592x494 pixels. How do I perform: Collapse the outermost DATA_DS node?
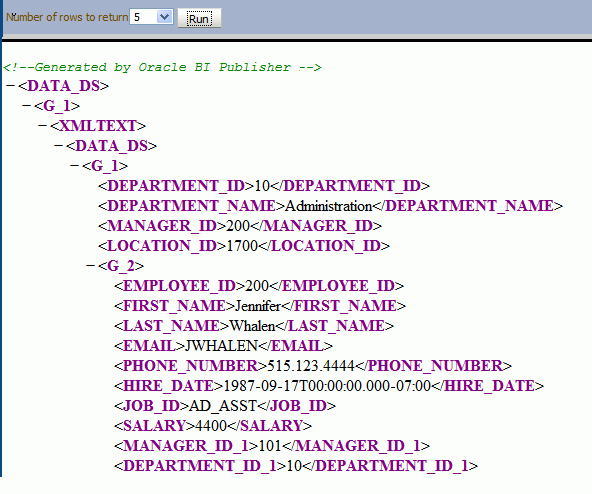11,86
